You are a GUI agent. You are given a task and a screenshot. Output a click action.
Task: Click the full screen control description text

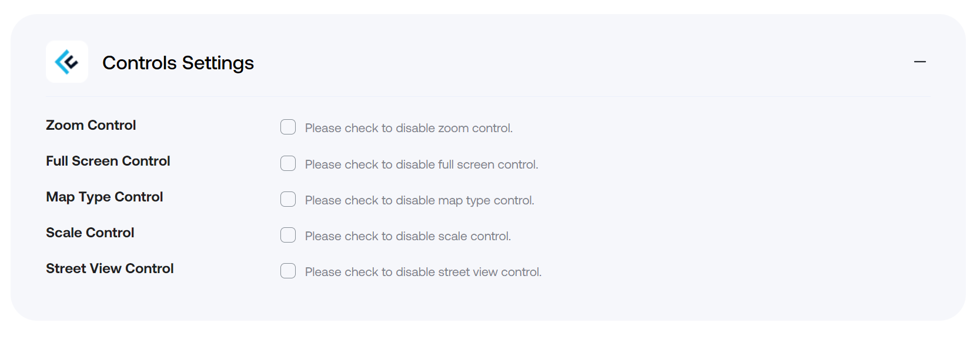coord(421,164)
